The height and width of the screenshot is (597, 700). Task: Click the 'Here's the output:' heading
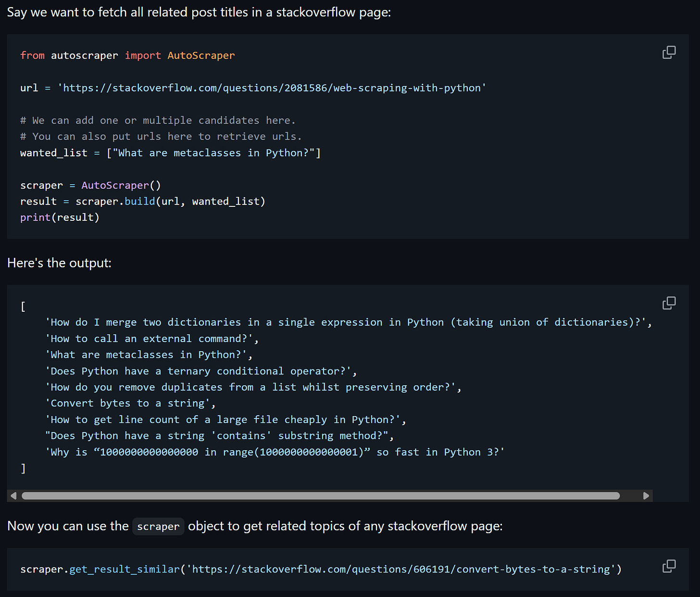(x=59, y=263)
